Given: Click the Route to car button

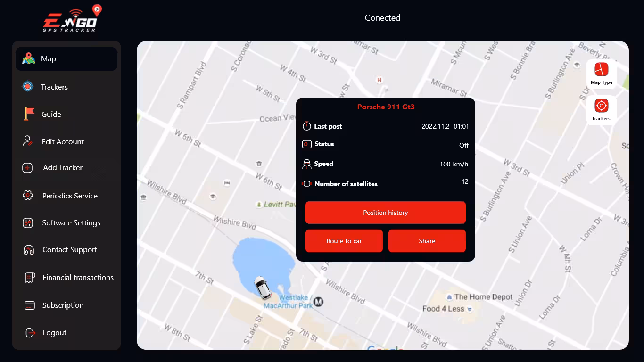Looking at the screenshot, I should (x=344, y=241).
